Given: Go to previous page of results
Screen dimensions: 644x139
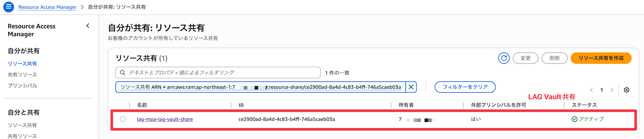Looking at the screenshot, I should (x=592, y=90).
